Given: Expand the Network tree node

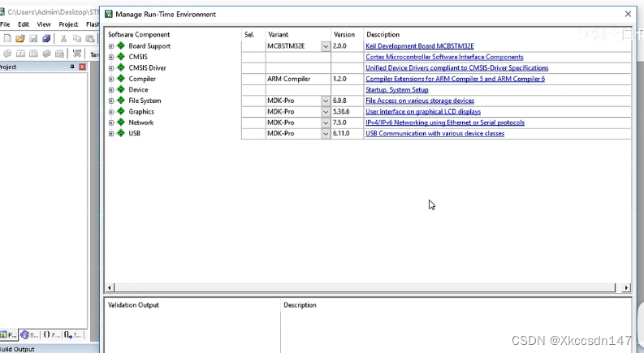Looking at the screenshot, I should [x=111, y=123].
